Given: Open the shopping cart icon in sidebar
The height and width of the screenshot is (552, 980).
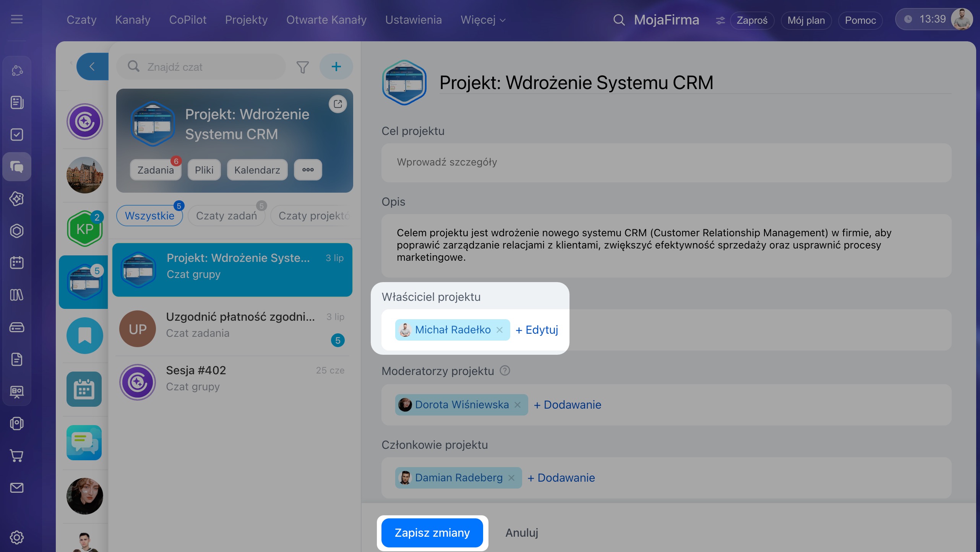Looking at the screenshot, I should [x=17, y=456].
